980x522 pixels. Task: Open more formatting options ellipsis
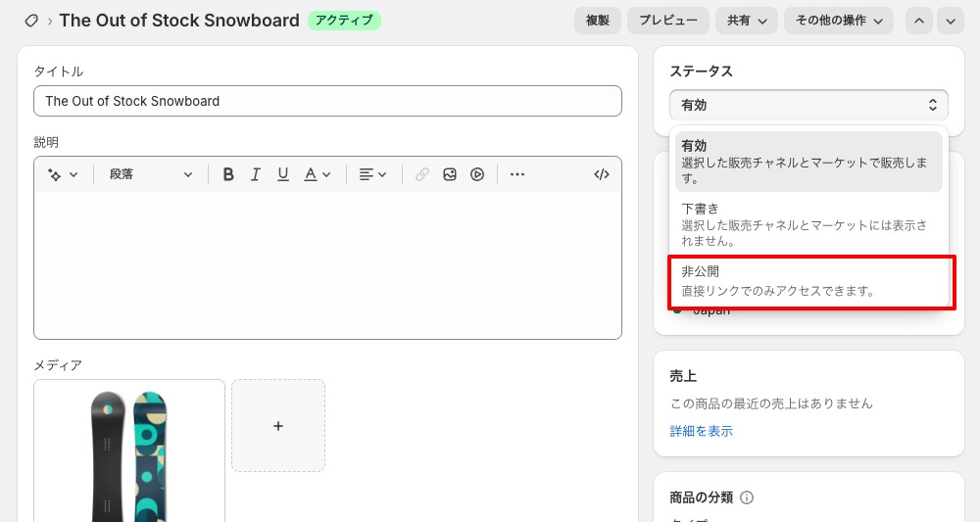(516, 174)
